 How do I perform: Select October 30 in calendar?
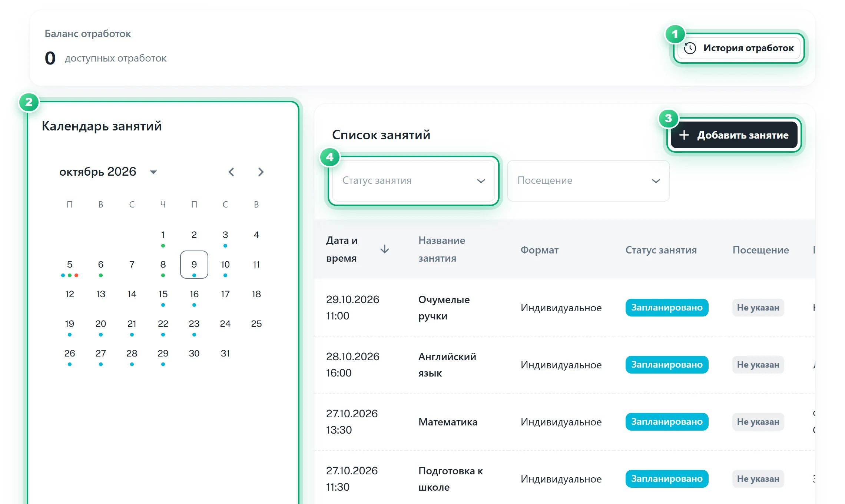coord(194,354)
